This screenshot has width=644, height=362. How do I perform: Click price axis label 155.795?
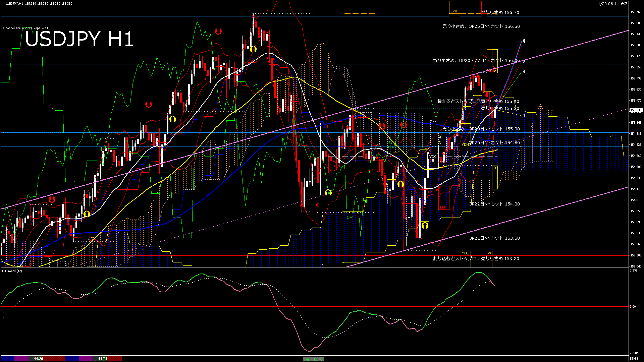[x=636, y=78]
